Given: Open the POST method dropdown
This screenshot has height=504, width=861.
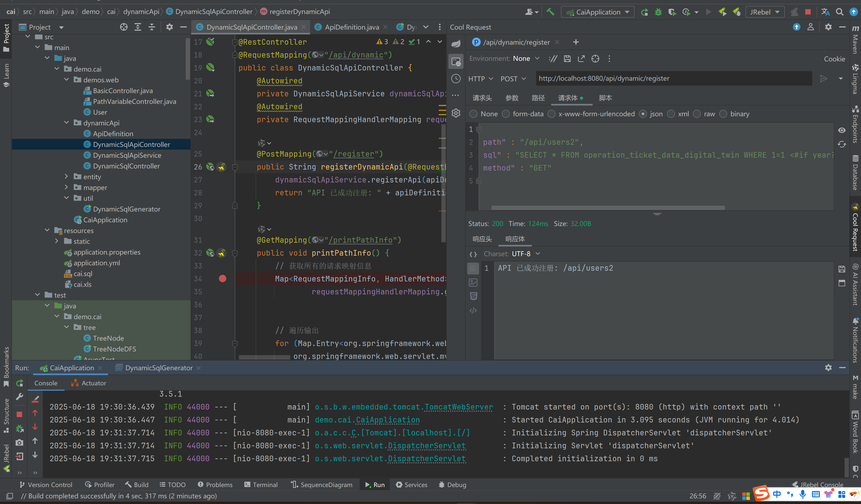Looking at the screenshot, I should pyautogui.click(x=513, y=79).
